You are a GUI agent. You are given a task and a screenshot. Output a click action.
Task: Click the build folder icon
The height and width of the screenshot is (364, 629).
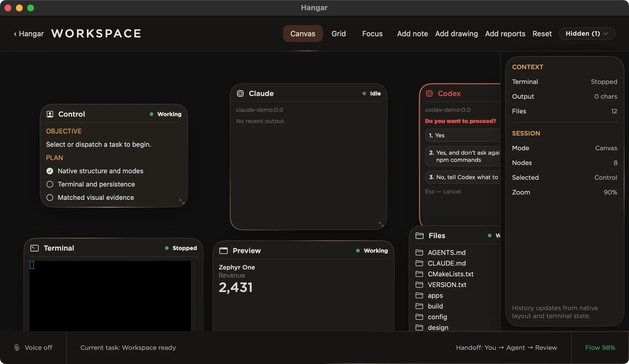419,306
